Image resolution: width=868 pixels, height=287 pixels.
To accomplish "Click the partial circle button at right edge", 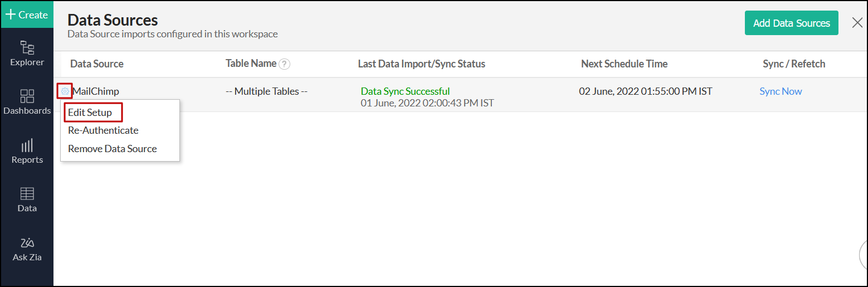I will [x=864, y=255].
